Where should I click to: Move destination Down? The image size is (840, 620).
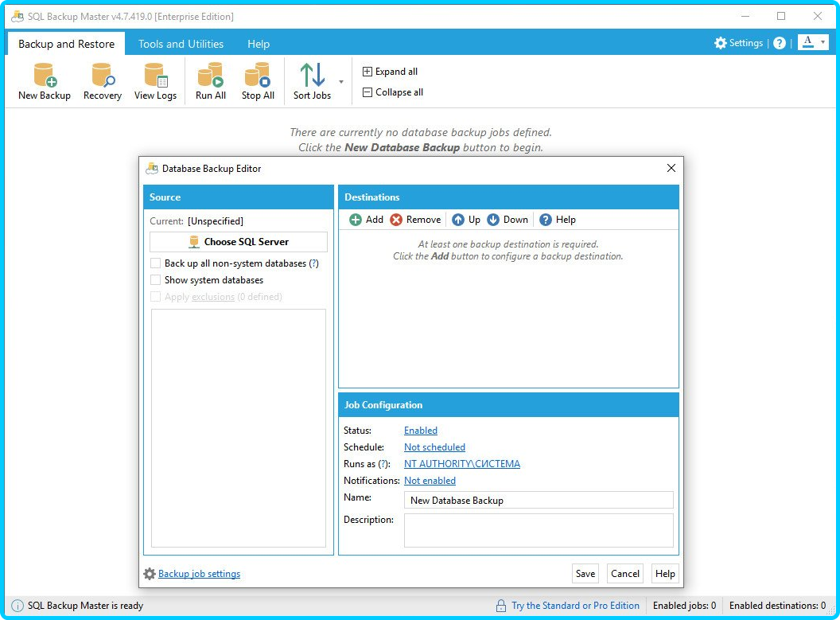(507, 220)
